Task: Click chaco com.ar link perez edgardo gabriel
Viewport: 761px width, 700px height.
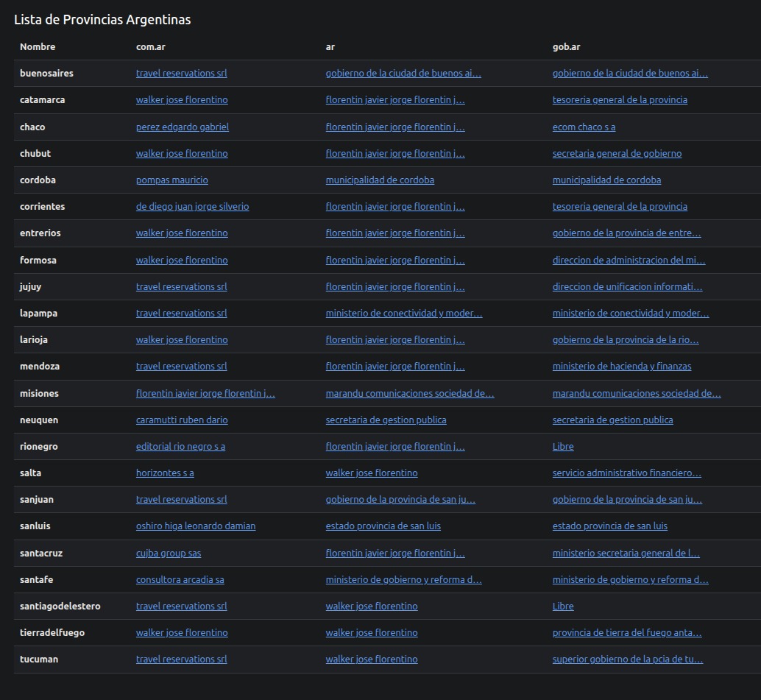Action: click(x=183, y=127)
